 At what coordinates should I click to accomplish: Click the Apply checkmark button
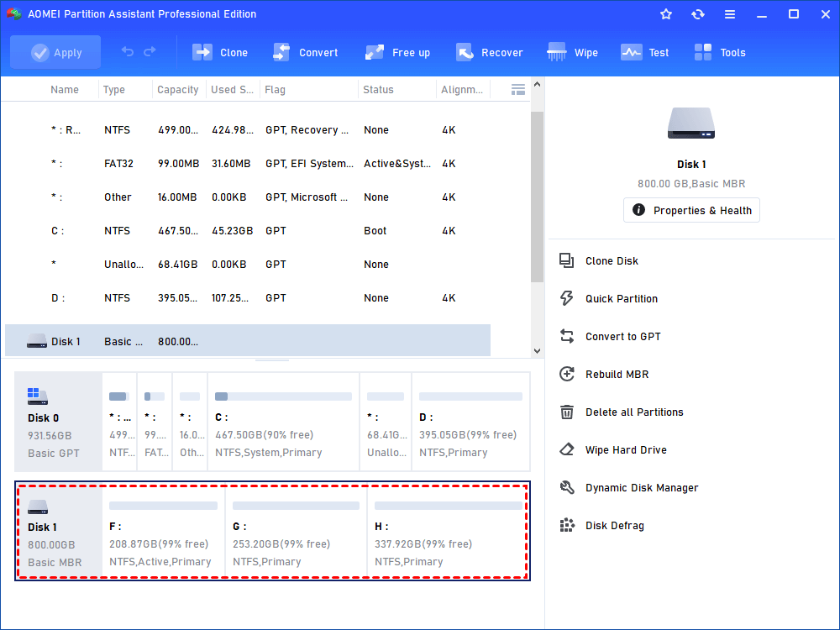[x=55, y=52]
